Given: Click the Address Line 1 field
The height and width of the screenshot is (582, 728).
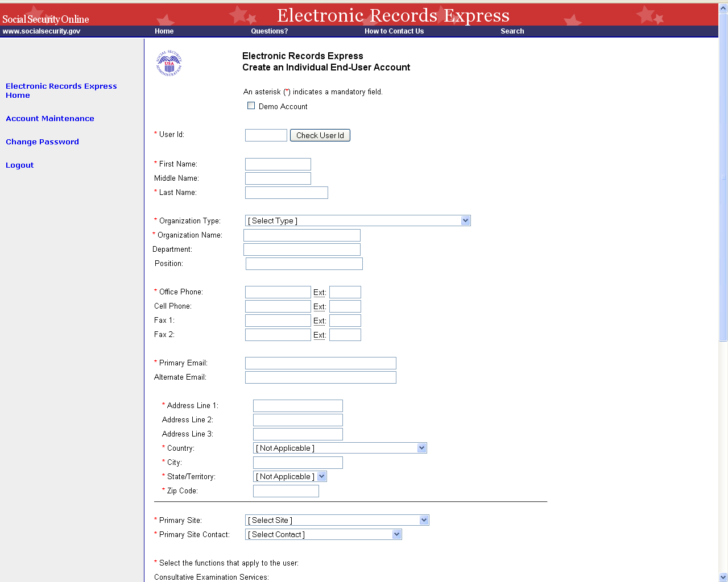Looking at the screenshot, I should pos(298,406).
